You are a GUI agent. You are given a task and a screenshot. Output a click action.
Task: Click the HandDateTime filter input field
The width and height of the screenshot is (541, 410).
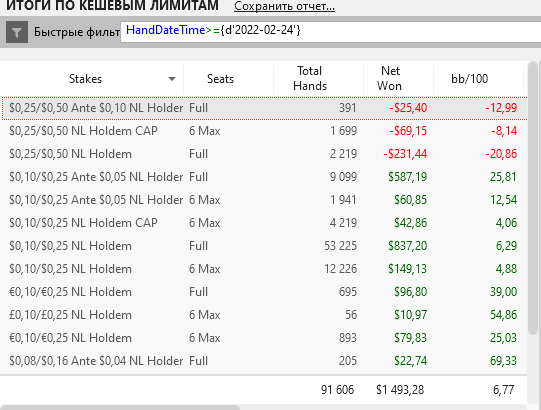[331, 31]
